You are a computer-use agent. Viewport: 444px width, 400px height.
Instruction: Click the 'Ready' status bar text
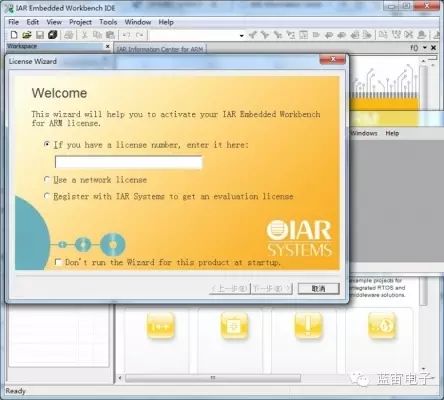point(15,391)
